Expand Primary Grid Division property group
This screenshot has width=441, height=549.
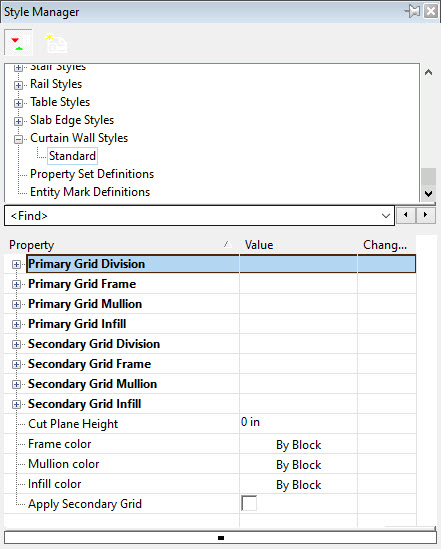[x=16, y=264]
